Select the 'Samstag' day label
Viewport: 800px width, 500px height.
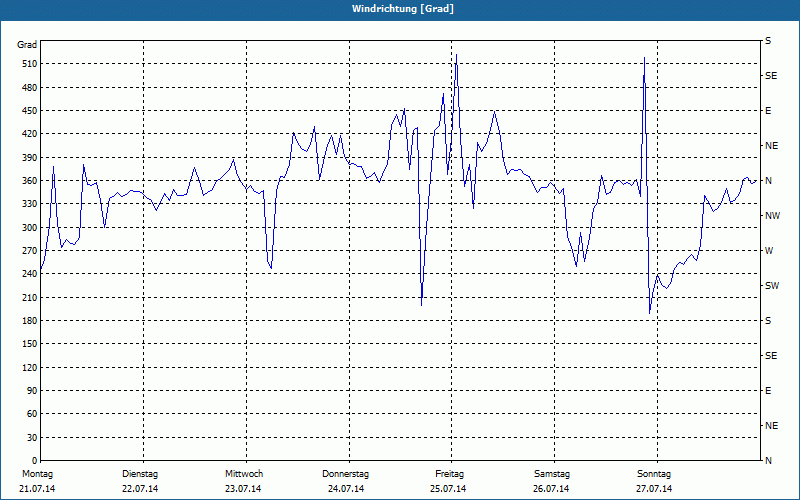552,474
